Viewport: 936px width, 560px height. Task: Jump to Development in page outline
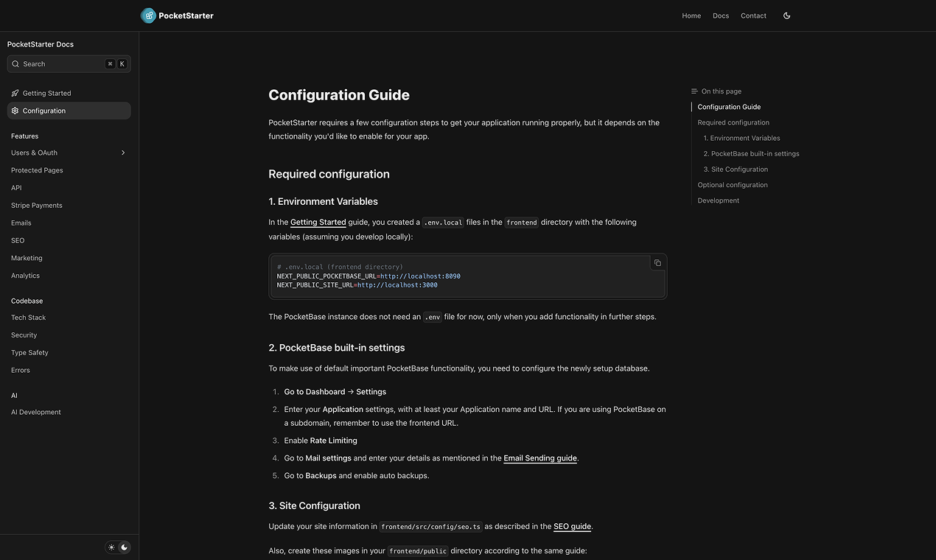point(719,200)
